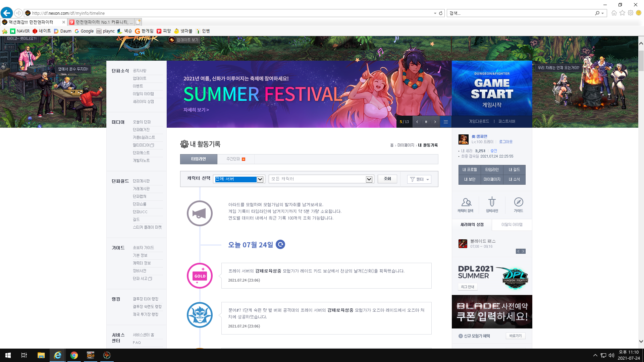Expand the 전체 서버 server dropdown

(x=260, y=179)
